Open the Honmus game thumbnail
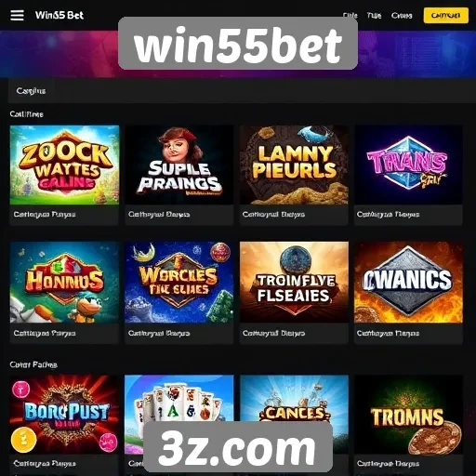476x476 pixels. 64,283
